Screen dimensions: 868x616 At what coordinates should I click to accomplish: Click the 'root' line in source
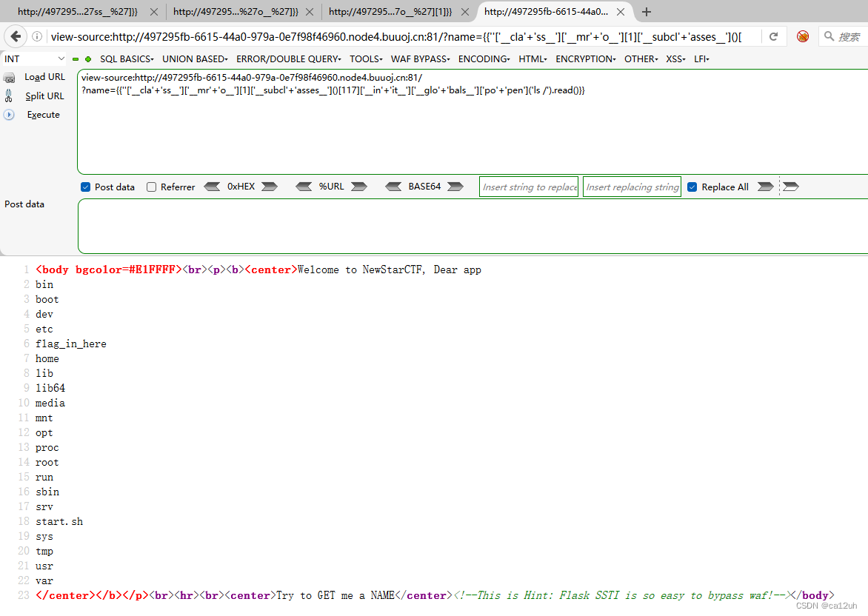47,462
